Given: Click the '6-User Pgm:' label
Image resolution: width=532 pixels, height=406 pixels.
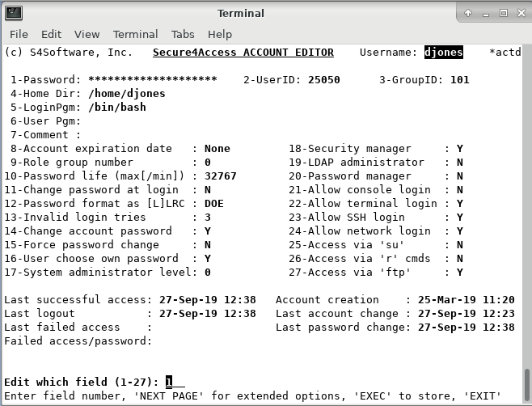Looking at the screenshot, I should (45, 121).
